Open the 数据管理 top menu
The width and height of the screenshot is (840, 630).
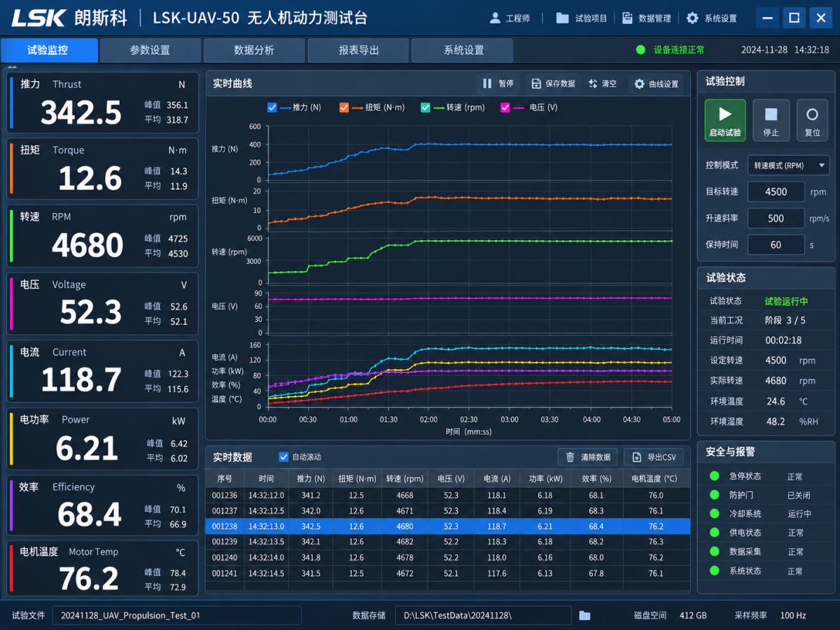coord(646,18)
